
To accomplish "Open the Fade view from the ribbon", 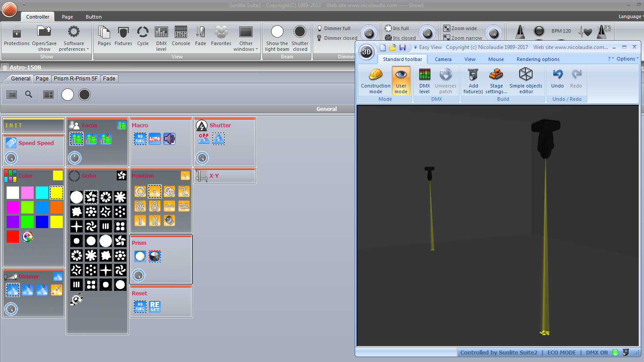I will point(201,36).
